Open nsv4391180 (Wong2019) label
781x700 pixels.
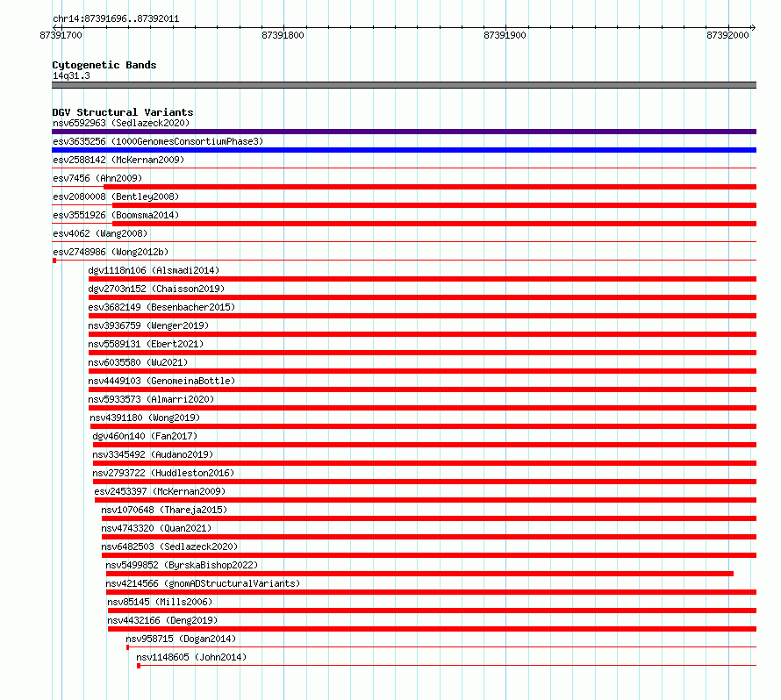click(145, 418)
